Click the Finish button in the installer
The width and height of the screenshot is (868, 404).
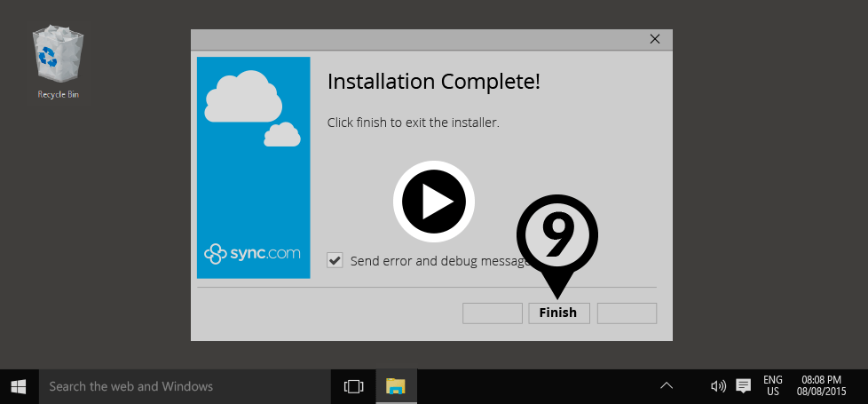[x=558, y=313]
